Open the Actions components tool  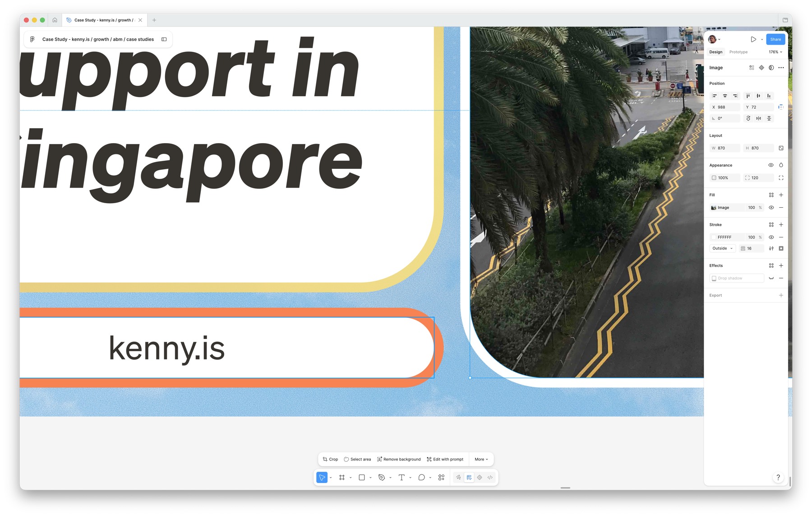click(441, 478)
